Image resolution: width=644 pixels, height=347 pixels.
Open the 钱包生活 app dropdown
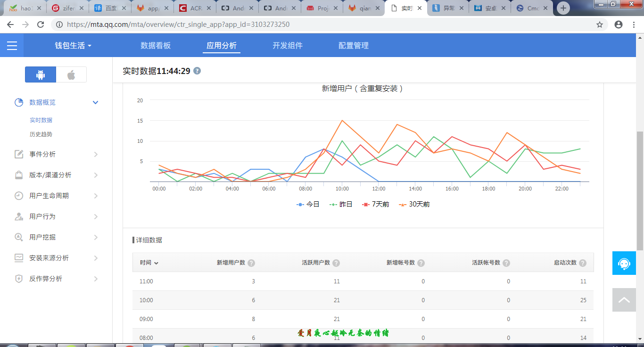point(73,46)
